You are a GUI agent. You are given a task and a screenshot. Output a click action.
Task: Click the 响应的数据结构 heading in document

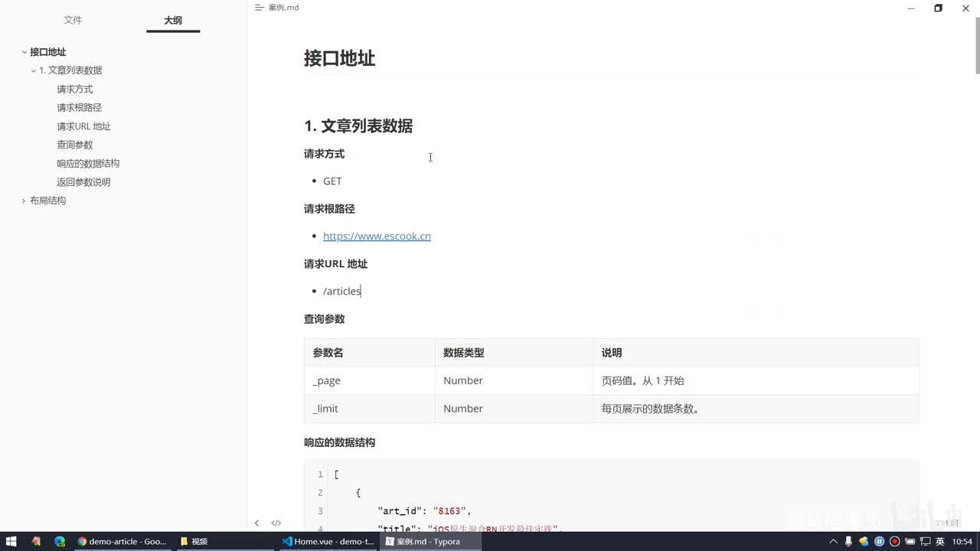tap(339, 442)
